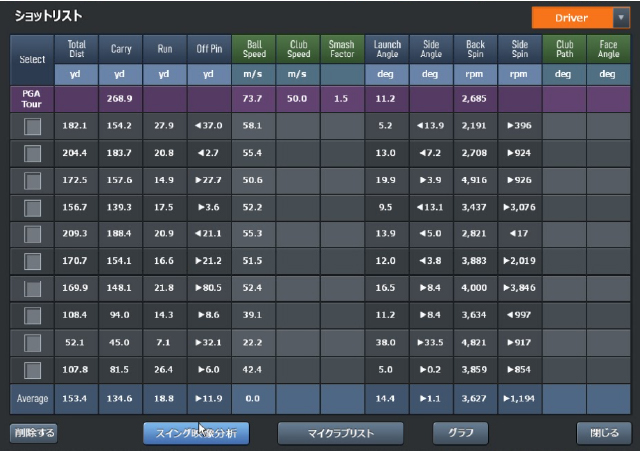This screenshot has width=641, height=451.
Task: Select the 52.1 yd shot checkbox
Action: tap(33, 343)
